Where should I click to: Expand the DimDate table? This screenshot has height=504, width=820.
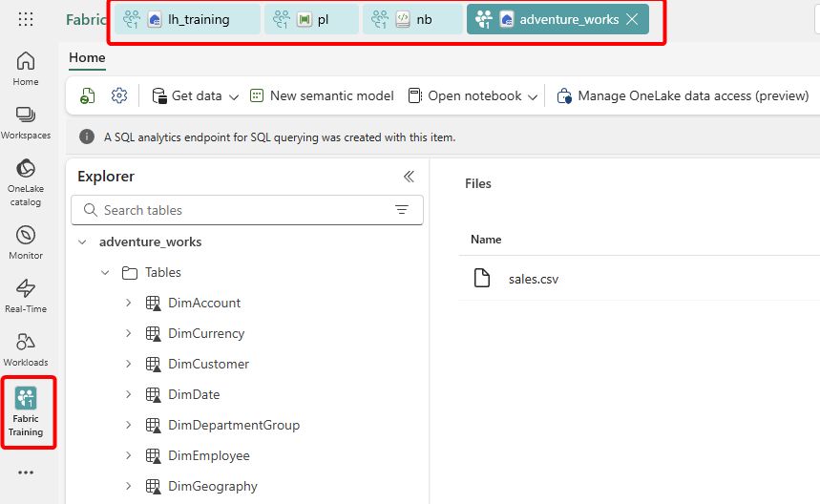(x=129, y=394)
